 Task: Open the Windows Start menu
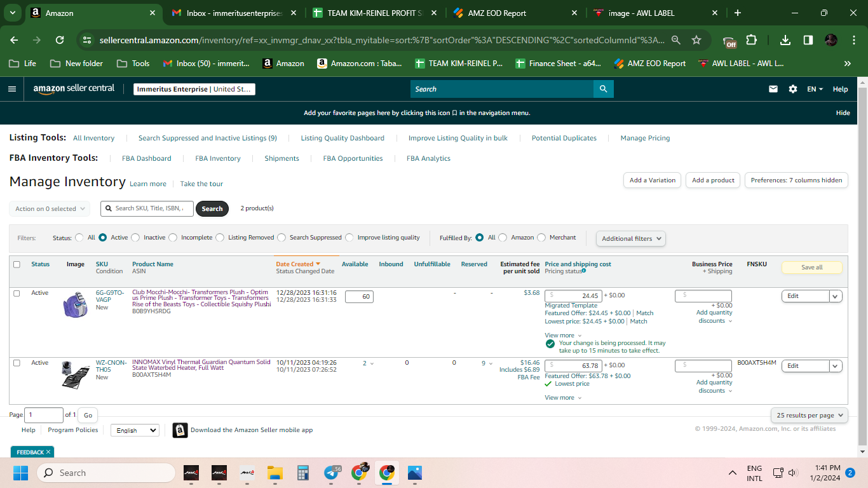coord(20,473)
